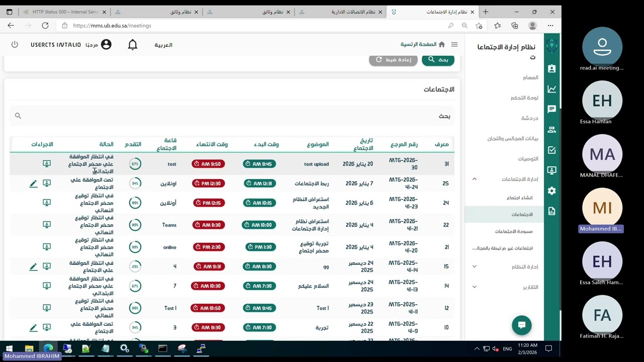Click the test upload subject cell
644x362 pixels.
pyautogui.click(x=316, y=164)
